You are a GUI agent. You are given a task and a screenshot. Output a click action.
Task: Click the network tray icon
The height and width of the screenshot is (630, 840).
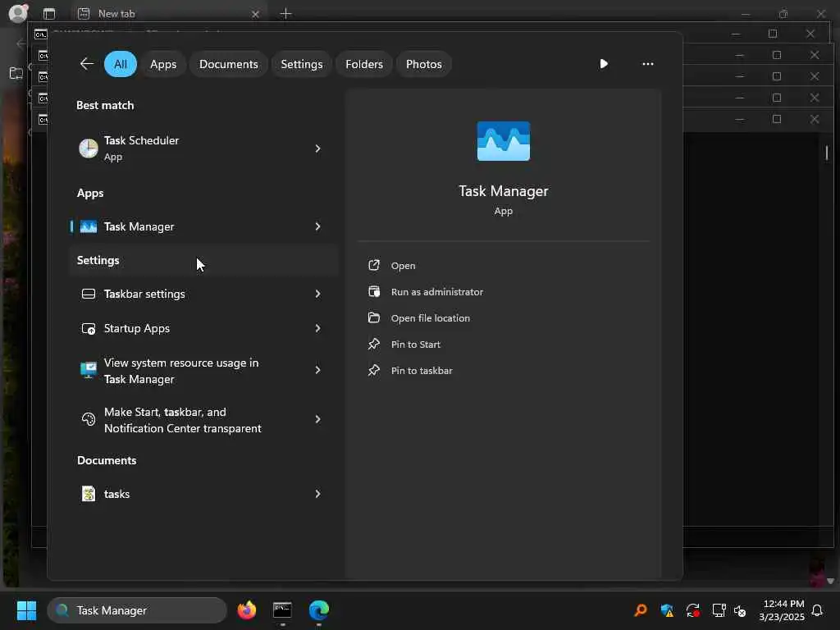point(719,610)
